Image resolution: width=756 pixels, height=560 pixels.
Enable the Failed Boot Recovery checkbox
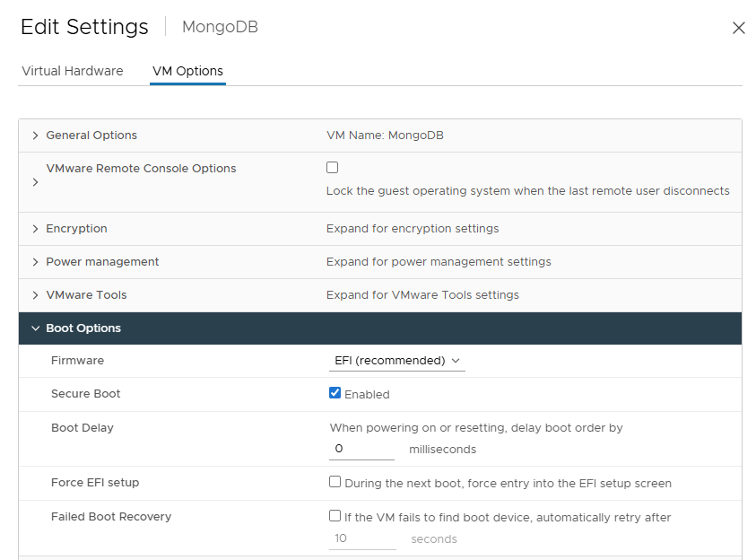click(335, 516)
